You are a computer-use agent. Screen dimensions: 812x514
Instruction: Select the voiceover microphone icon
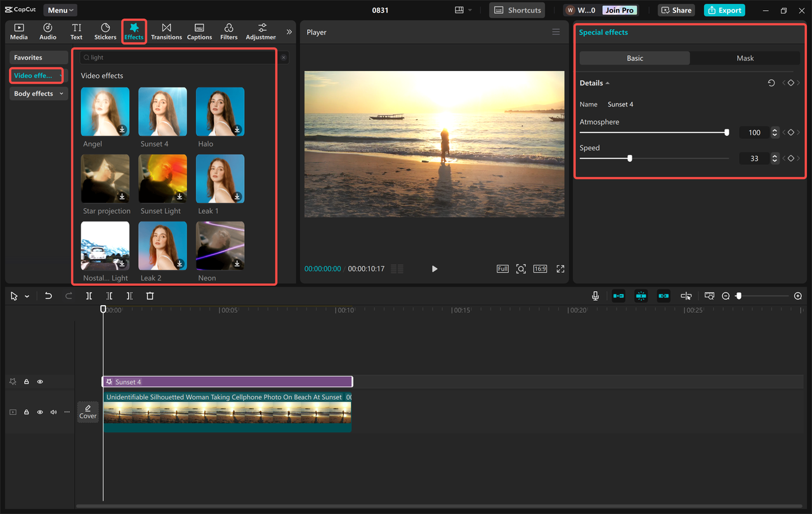pos(595,296)
